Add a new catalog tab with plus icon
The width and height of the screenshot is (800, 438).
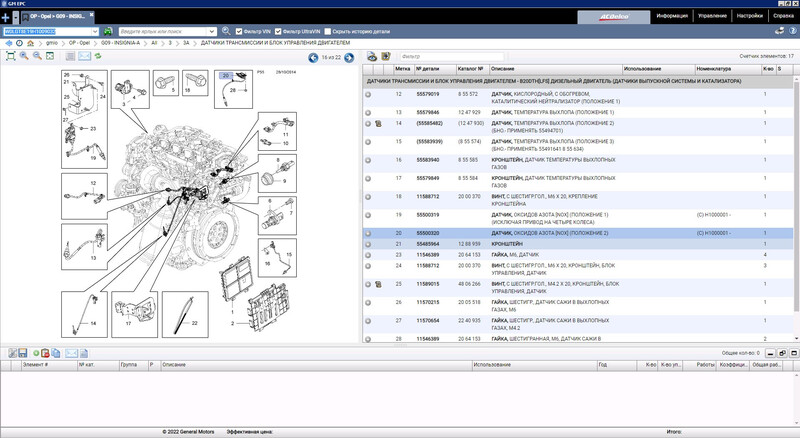click(x=5, y=17)
